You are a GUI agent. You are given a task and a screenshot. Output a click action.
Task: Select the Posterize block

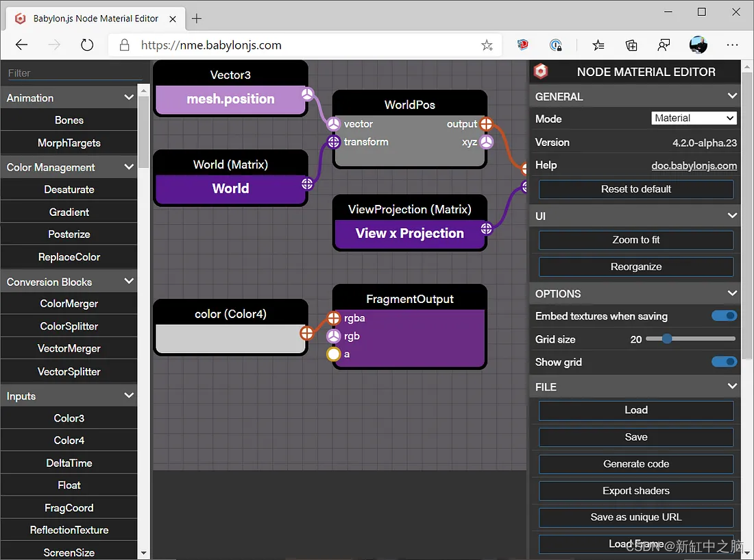[69, 234]
